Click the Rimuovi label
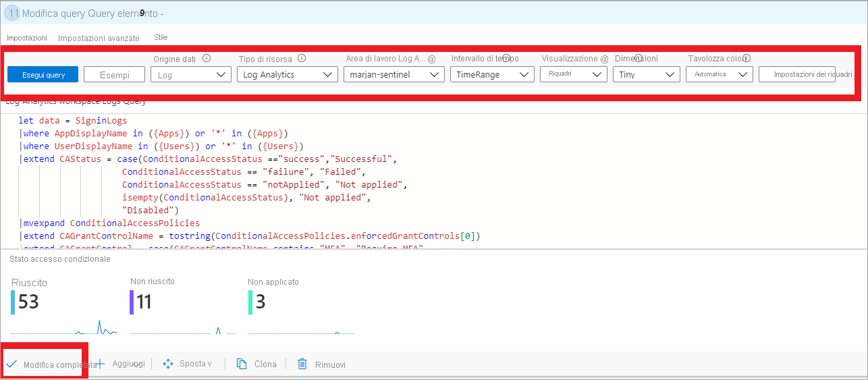Screen dimensions: 868x380 click(x=330, y=364)
